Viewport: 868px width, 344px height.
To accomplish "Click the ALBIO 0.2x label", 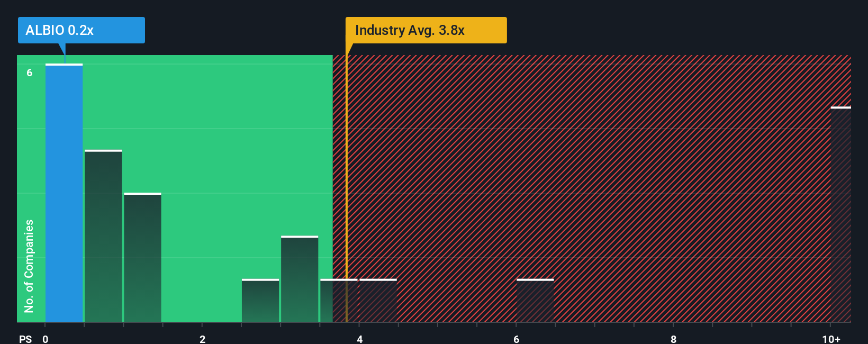I will coord(81,30).
